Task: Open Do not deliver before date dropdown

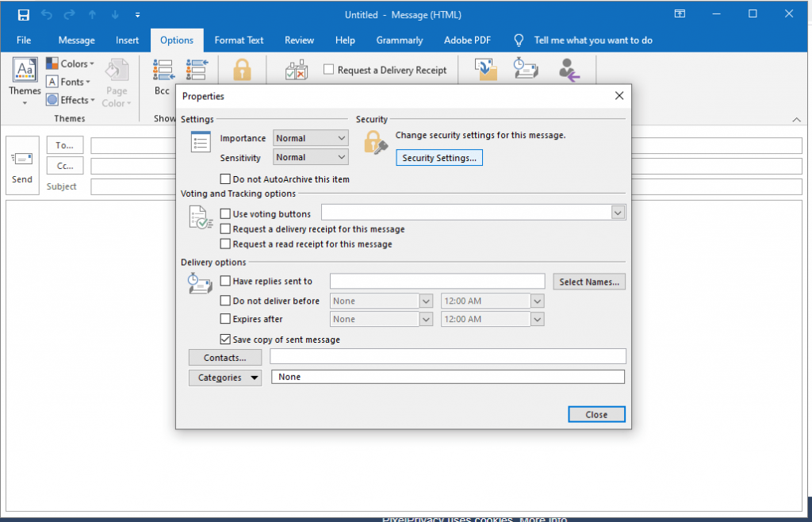Action: (x=426, y=301)
